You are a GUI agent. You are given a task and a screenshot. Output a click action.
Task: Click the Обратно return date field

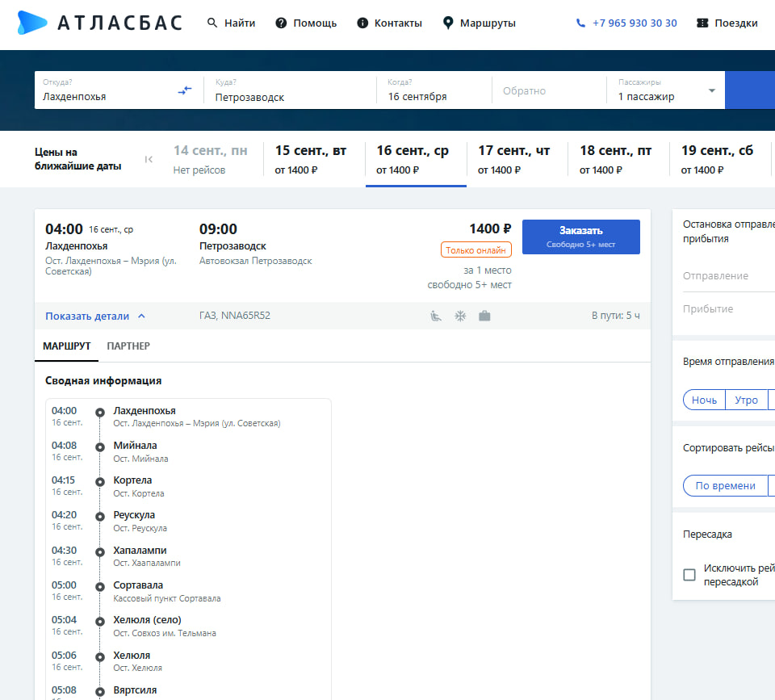[x=549, y=90]
